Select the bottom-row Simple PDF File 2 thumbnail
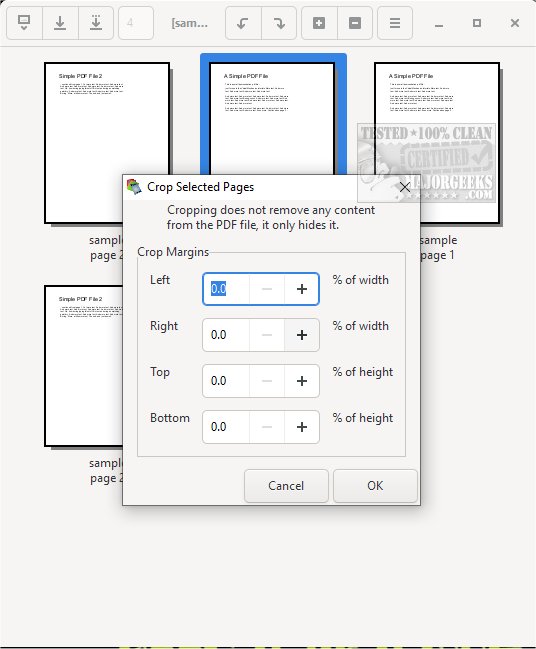The height and width of the screenshot is (649, 536). tap(83, 365)
